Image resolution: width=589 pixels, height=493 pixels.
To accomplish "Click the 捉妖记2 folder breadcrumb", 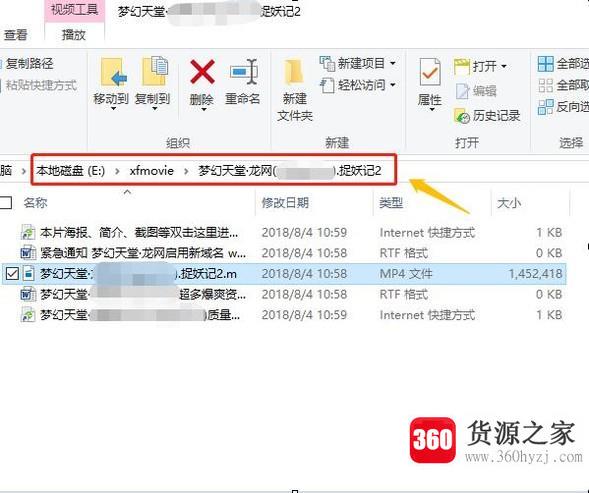I will pyautogui.click(x=290, y=171).
